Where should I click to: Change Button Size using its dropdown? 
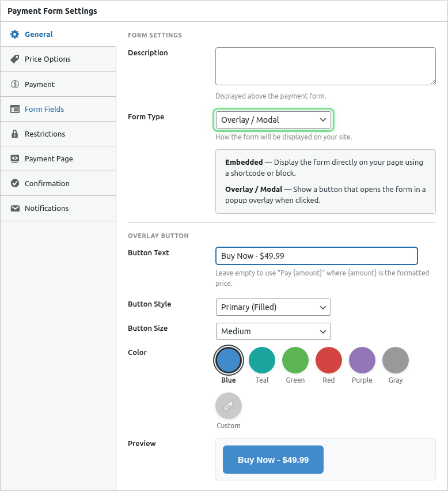coord(273,331)
